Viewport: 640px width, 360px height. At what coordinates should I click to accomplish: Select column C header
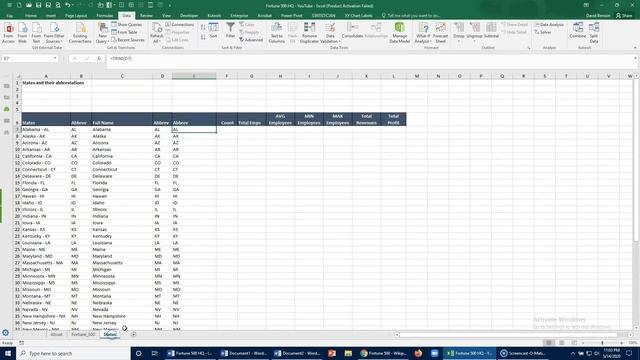[122, 76]
